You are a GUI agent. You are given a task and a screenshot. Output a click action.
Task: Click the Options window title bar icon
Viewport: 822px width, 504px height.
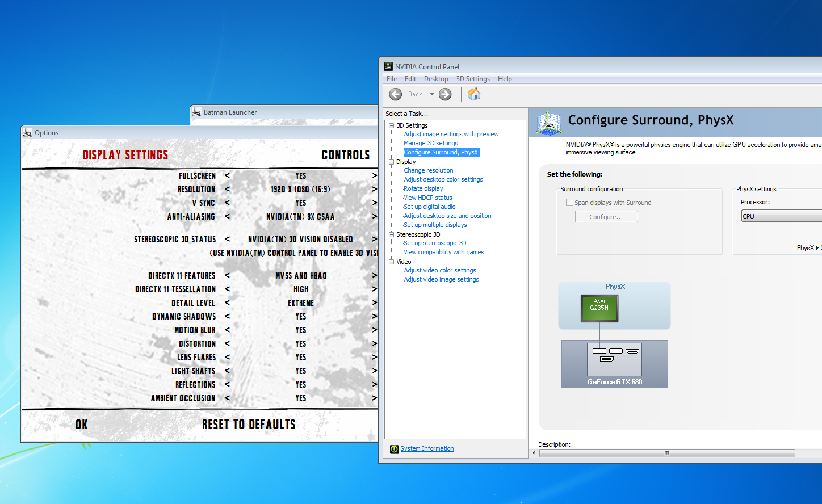pyautogui.click(x=27, y=132)
